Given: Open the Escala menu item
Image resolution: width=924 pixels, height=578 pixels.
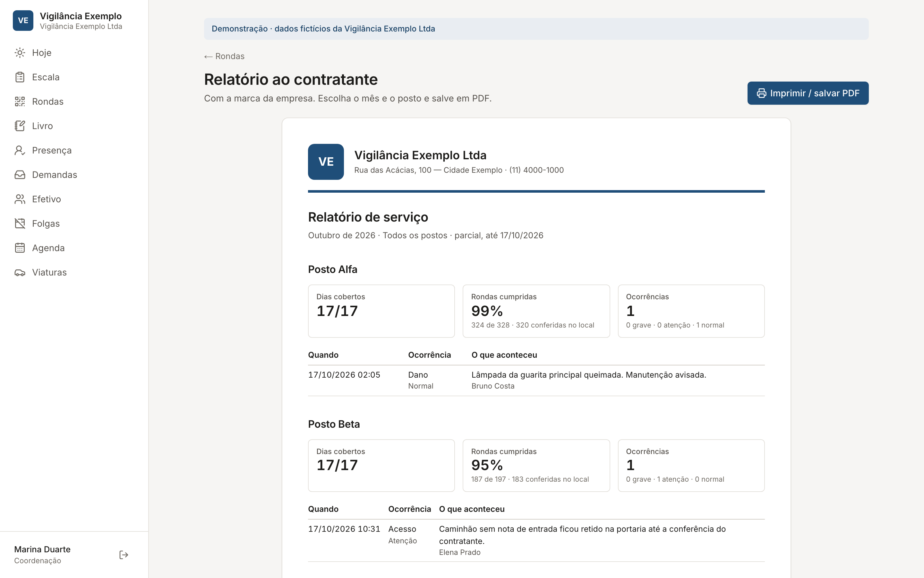Looking at the screenshot, I should 74,77.
